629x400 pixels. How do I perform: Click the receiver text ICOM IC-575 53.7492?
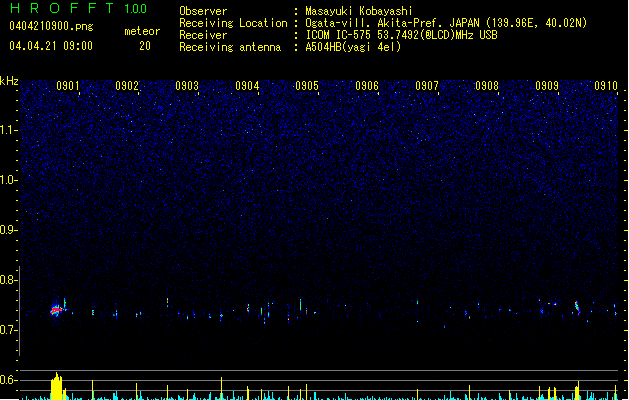tap(401, 35)
